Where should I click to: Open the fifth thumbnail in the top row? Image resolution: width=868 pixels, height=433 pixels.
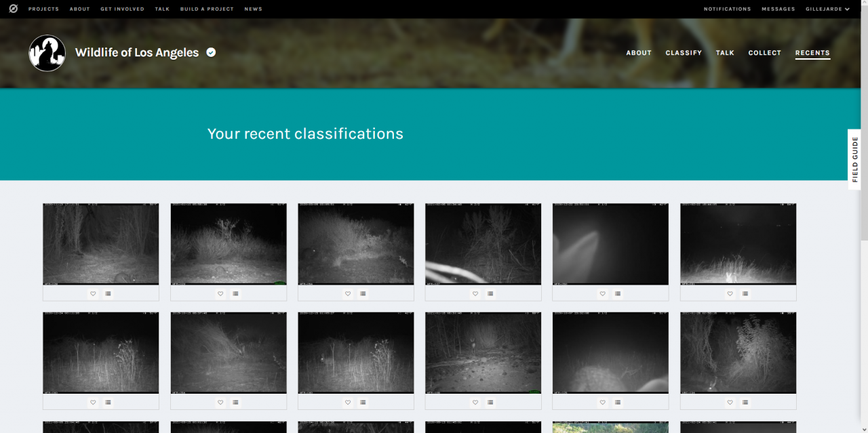pyautogui.click(x=611, y=244)
